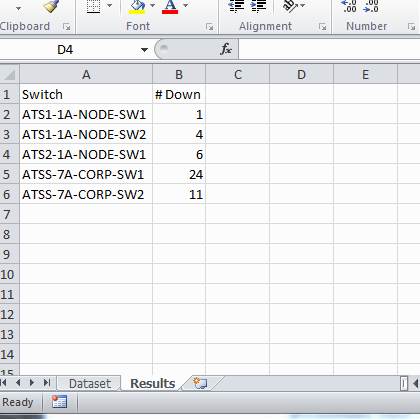Select the cell with value 11
Viewport: 420px width, 419px height.
click(x=179, y=194)
